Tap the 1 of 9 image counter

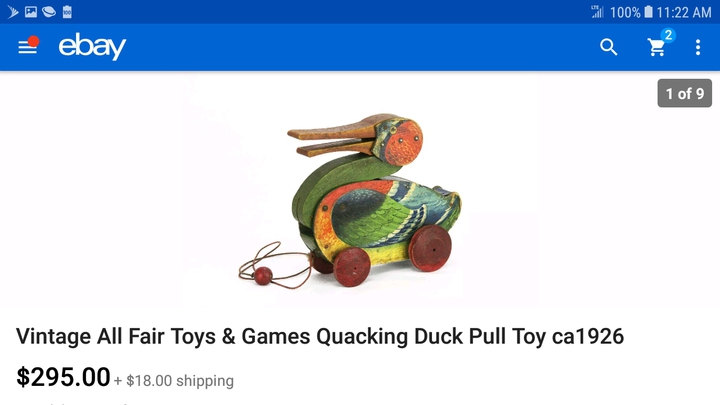[x=685, y=93]
